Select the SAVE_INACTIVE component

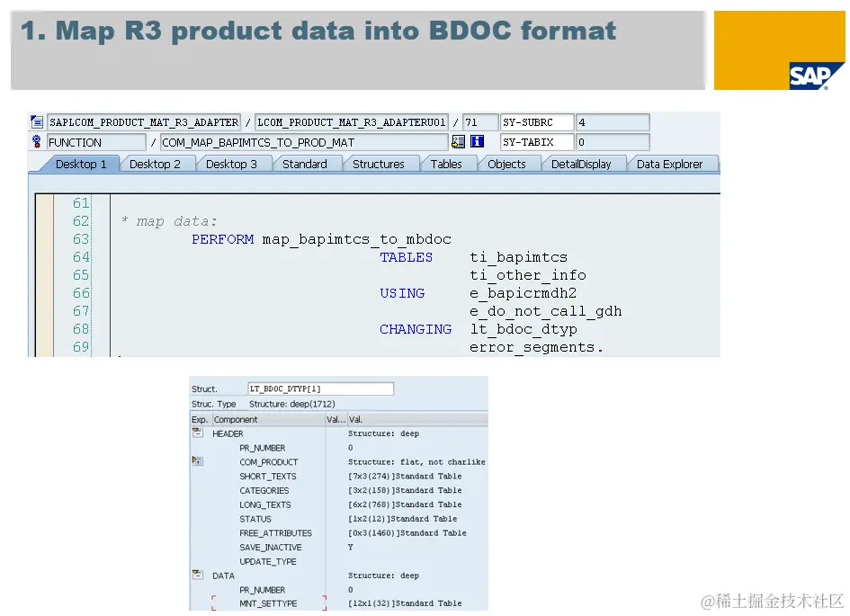271,547
